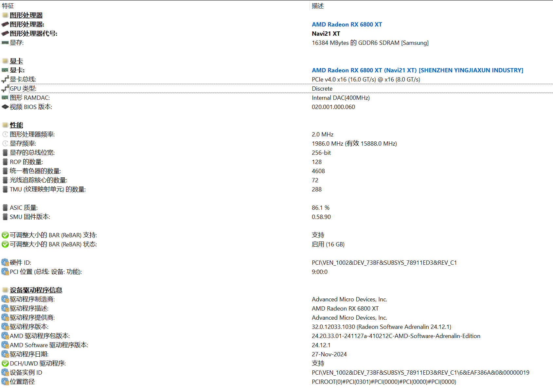Click the memory module icon next to 显存
Viewport: 553px width, 392px height.
pos(5,43)
